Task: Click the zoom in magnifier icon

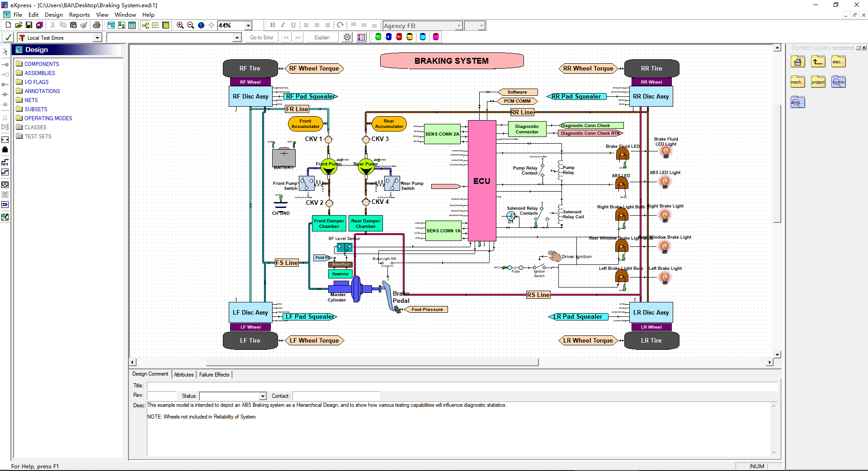Action: (180, 25)
